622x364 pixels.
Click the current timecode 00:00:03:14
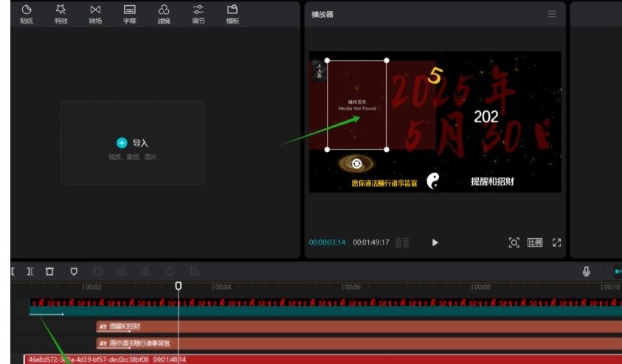[x=327, y=242]
